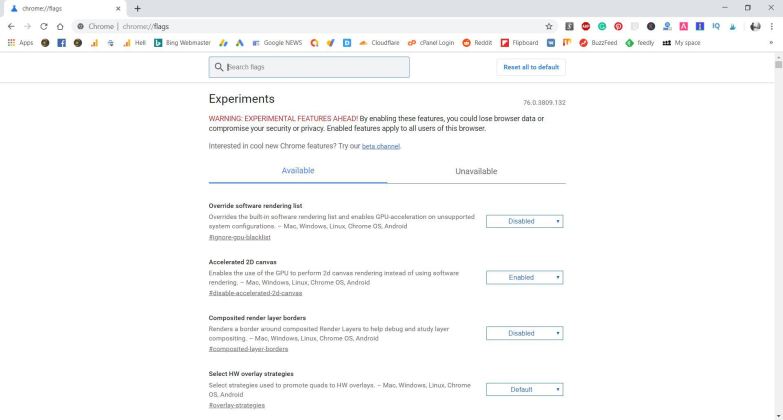The image size is (783, 420).
Task: Expand Override software rendering list dropdown
Action: tap(524, 221)
